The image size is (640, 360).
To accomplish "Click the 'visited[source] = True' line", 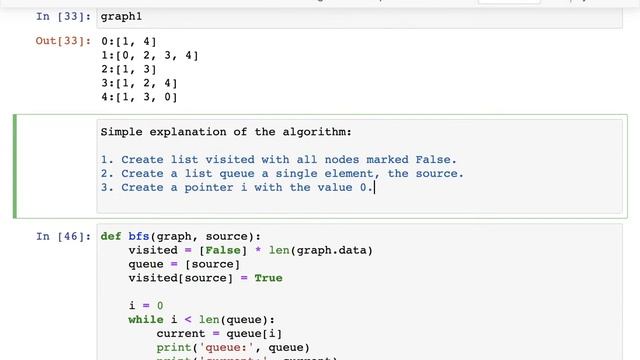I will tap(205, 278).
